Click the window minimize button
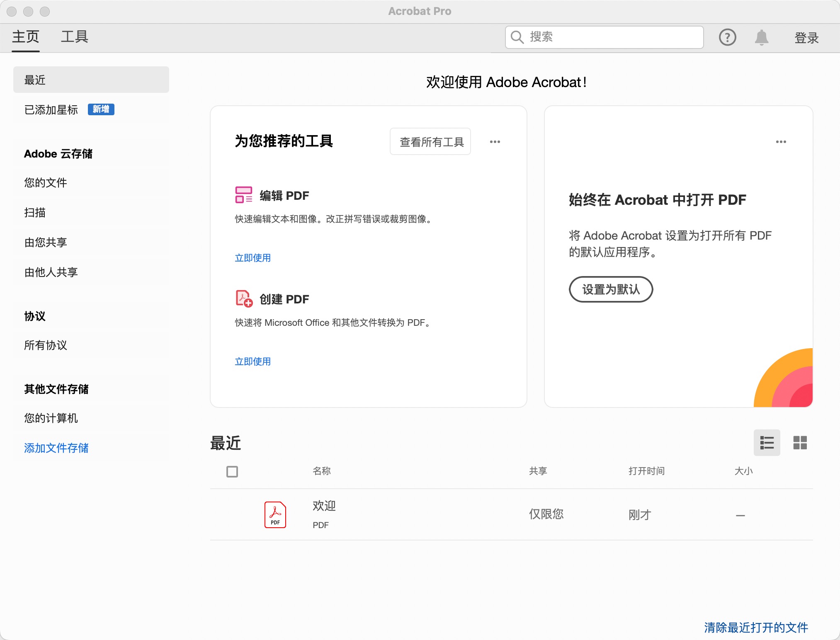 pyautogui.click(x=28, y=12)
